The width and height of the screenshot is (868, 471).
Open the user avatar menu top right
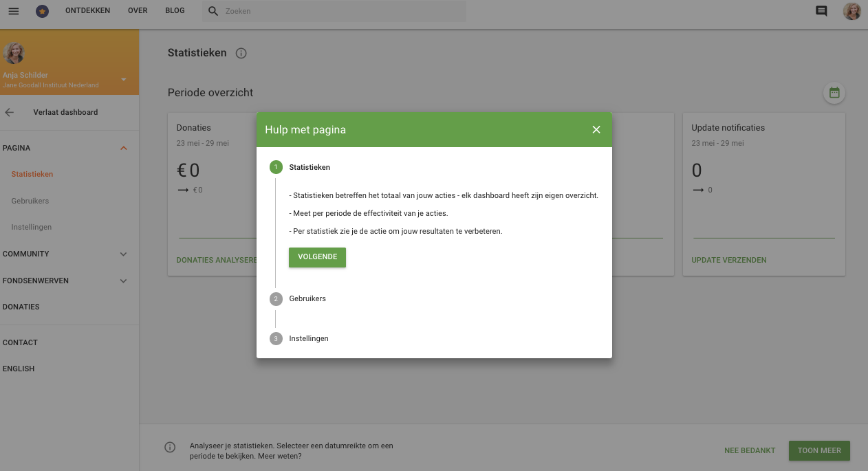pos(852,11)
